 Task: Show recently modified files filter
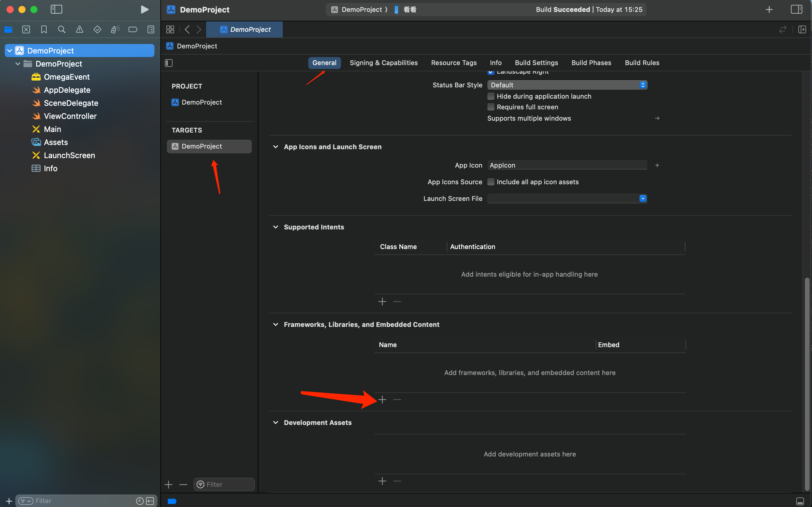click(x=140, y=501)
